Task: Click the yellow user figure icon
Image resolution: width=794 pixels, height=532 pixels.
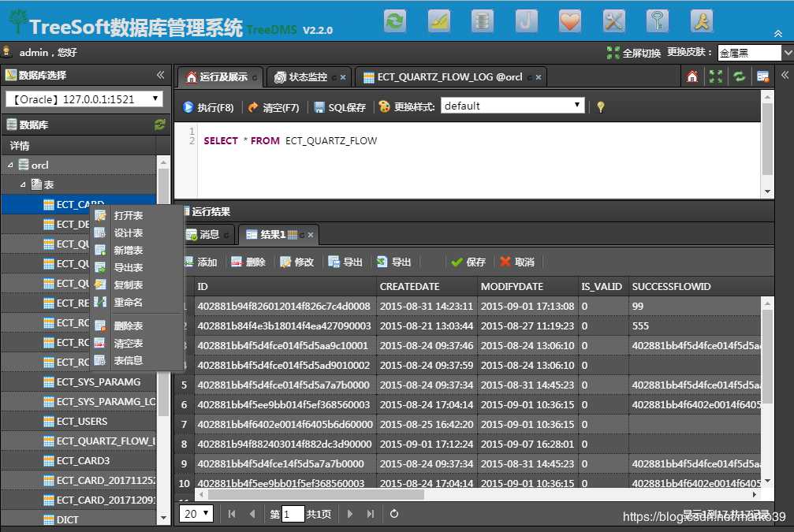Action: click(x=701, y=21)
